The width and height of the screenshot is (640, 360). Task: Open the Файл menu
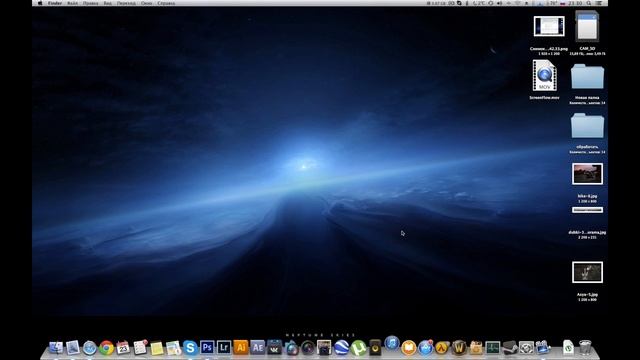[72, 3]
